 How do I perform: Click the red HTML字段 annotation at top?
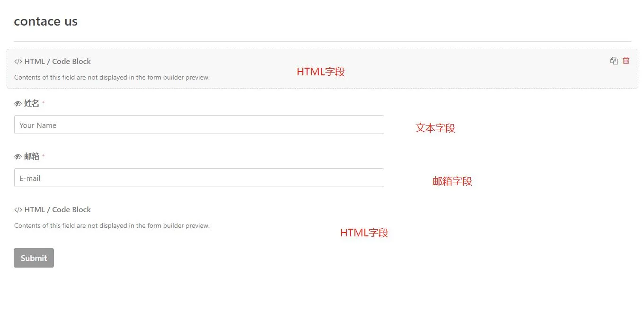[x=321, y=72]
